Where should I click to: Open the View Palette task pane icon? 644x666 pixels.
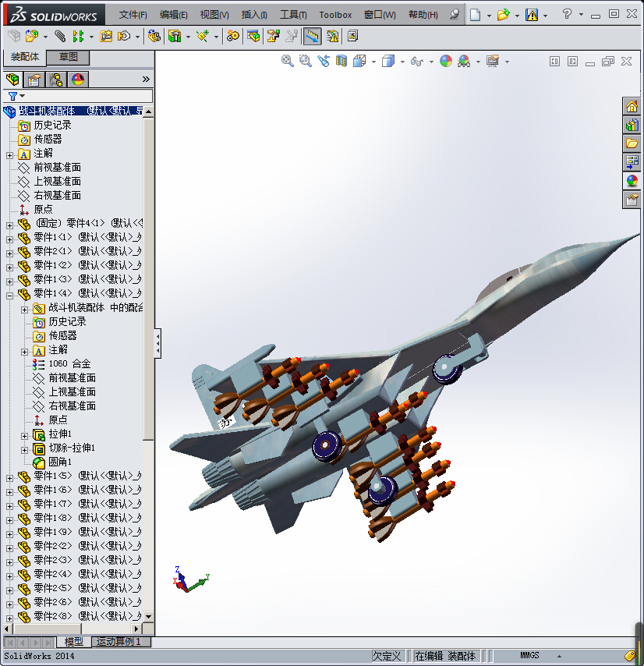[632, 162]
